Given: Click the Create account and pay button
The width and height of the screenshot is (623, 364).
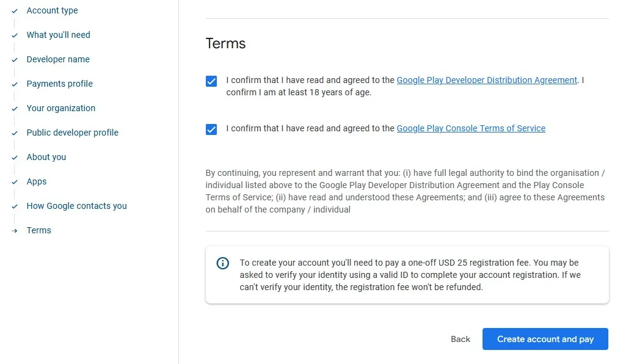Looking at the screenshot, I should tap(545, 339).
